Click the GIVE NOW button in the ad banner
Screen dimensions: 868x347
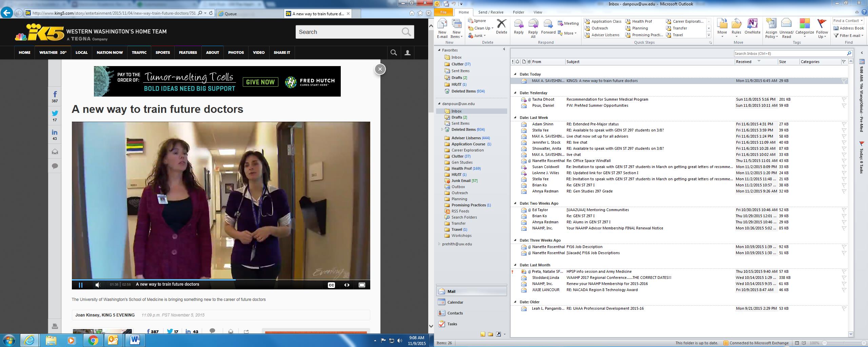pyautogui.click(x=260, y=82)
